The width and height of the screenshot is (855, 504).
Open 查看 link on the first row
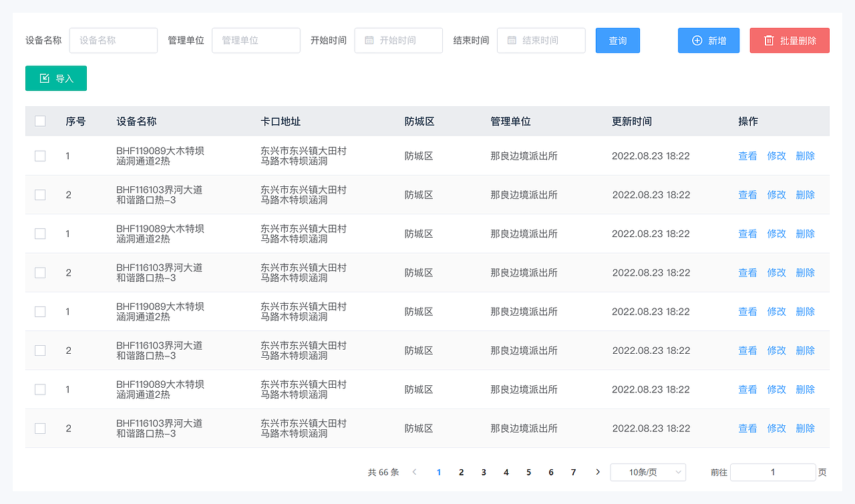pyautogui.click(x=747, y=156)
